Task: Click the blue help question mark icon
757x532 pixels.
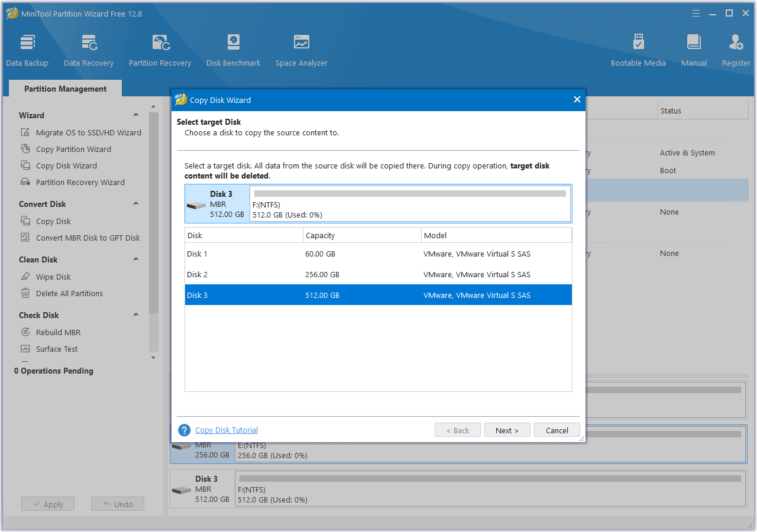Action: pos(185,430)
